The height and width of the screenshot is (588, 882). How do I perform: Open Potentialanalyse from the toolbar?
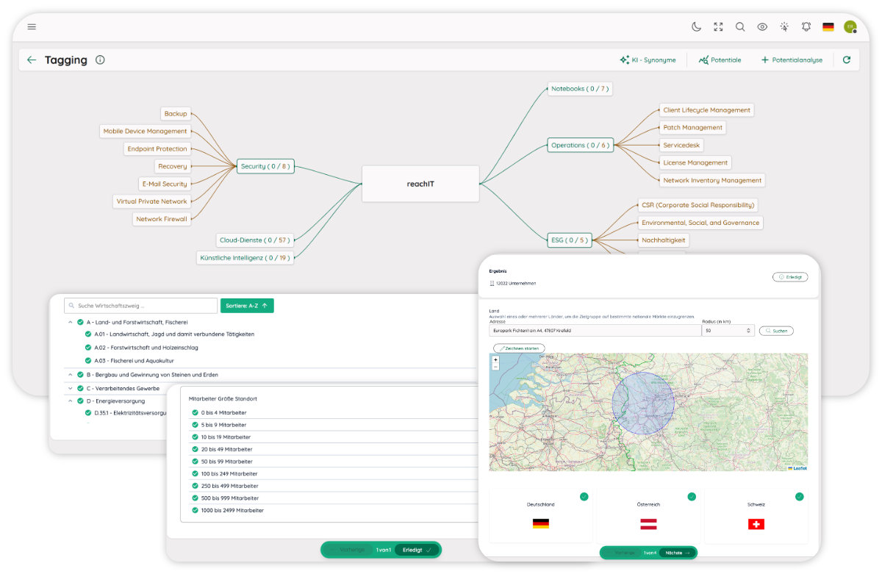792,60
